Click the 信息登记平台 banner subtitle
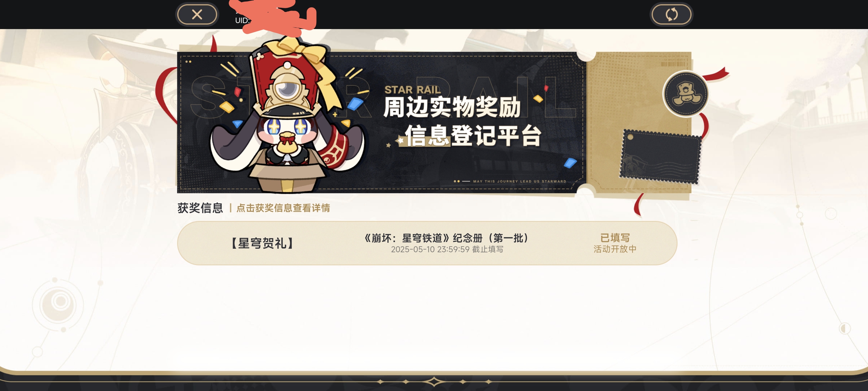This screenshot has width=868, height=391. [473, 135]
